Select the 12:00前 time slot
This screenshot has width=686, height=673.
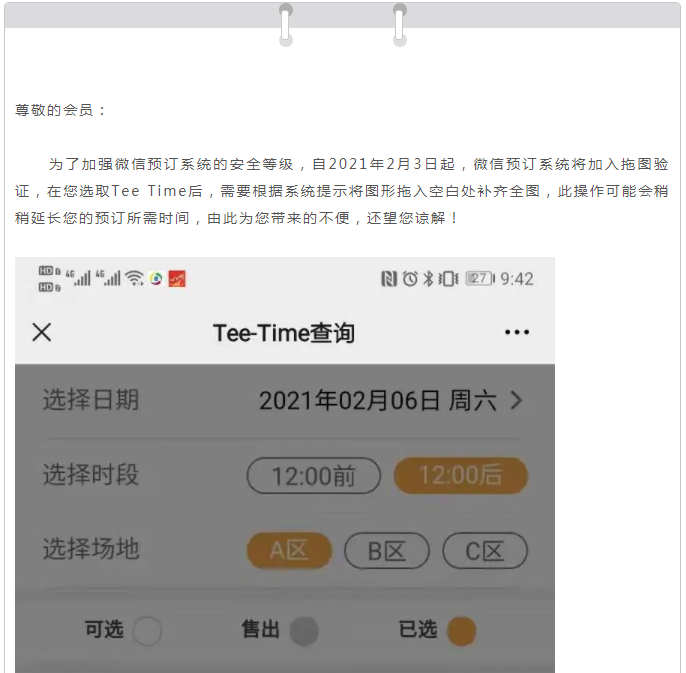pos(314,476)
